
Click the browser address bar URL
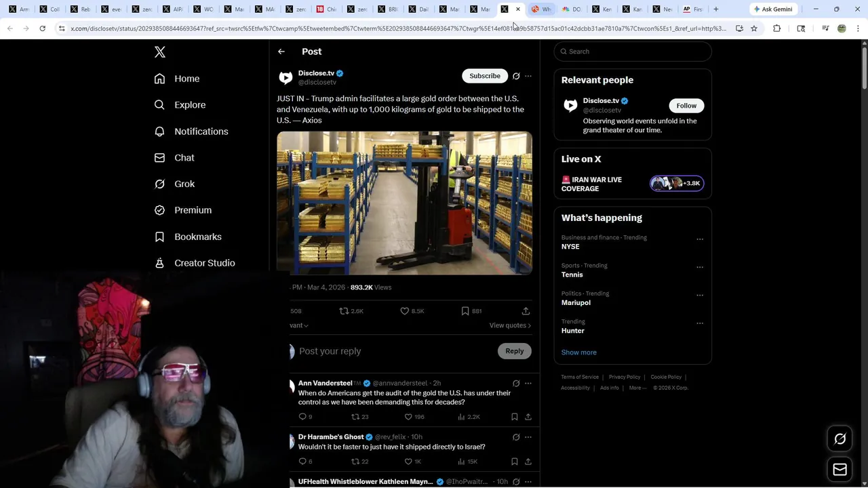click(x=398, y=28)
